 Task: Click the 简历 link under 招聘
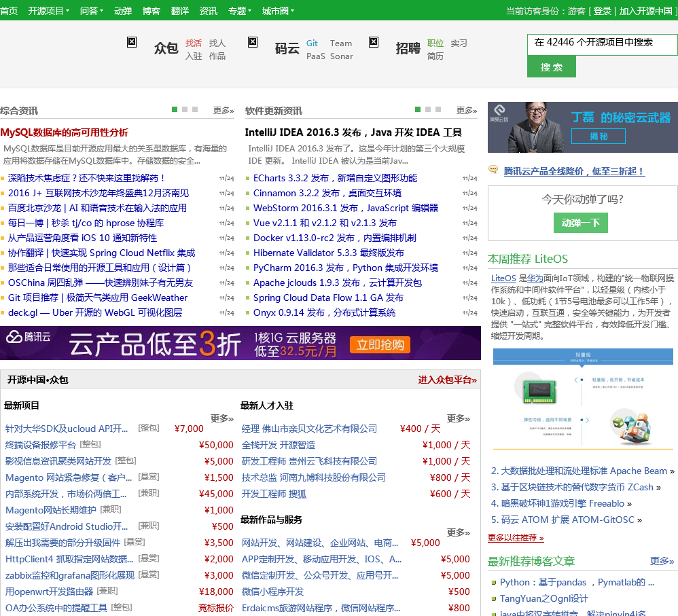tap(435, 56)
